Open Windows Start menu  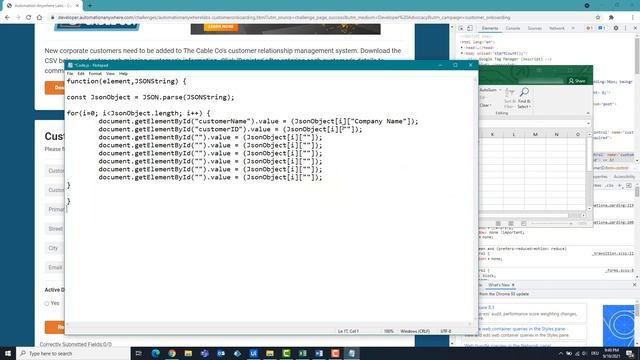pos(8,353)
